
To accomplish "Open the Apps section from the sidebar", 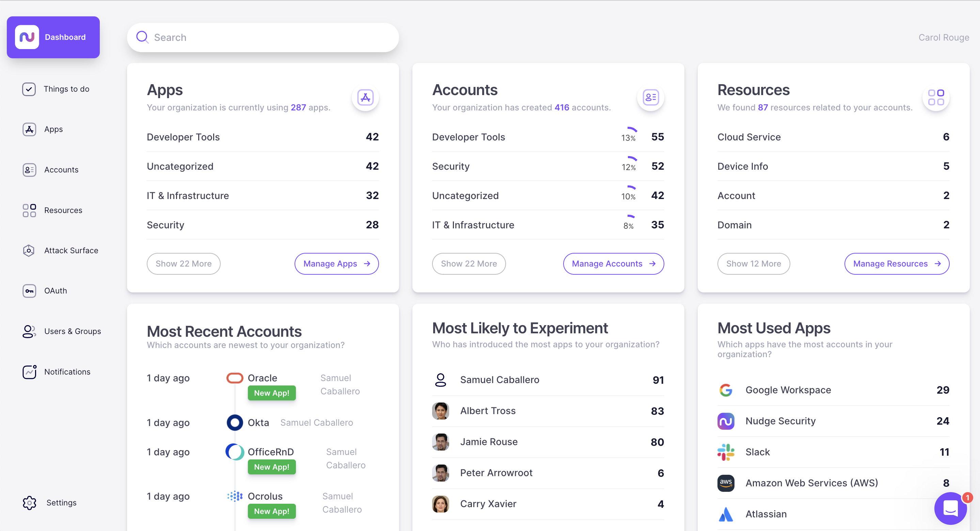I will [53, 129].
